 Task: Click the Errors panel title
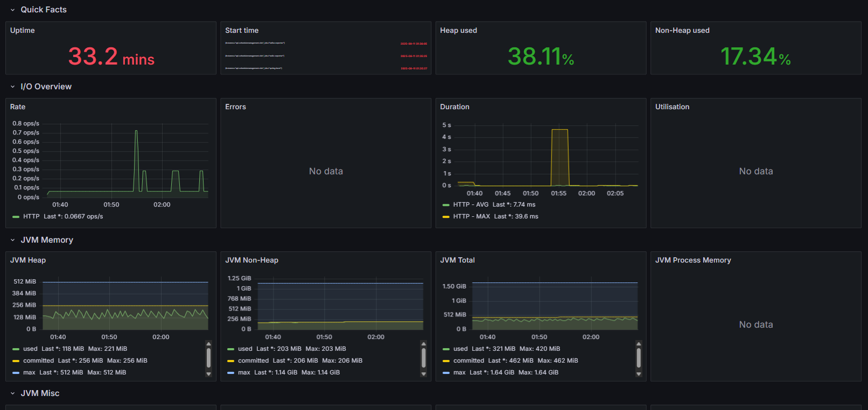(x=235, y=107)
